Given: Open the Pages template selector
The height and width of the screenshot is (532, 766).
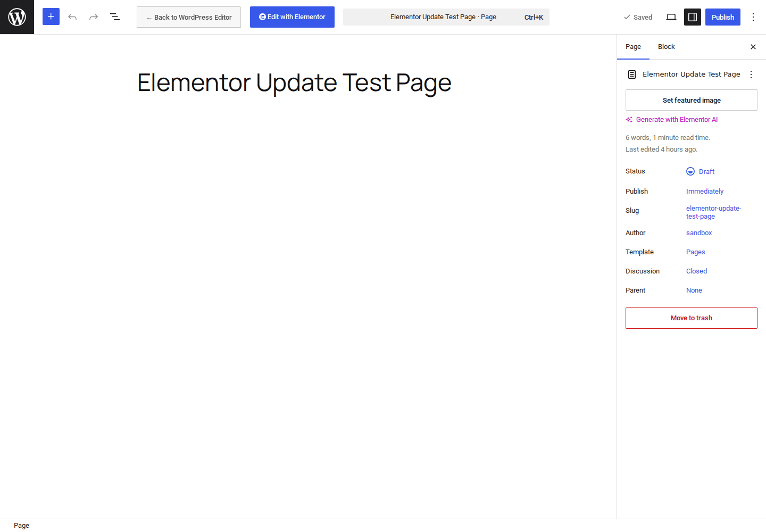Looking at the screenshot, I should (695, 252).
